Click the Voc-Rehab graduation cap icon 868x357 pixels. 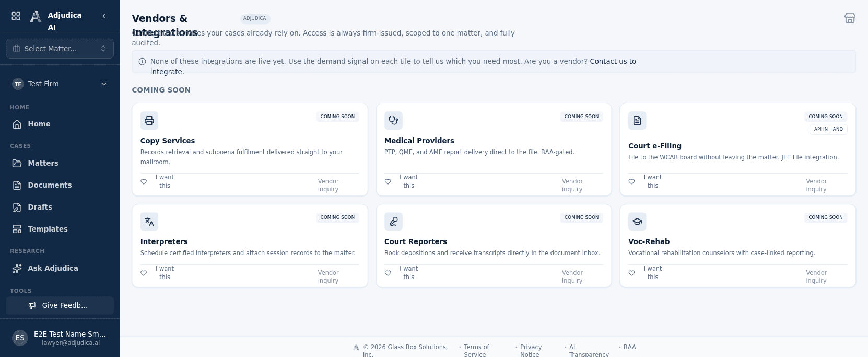[x=637, y=221]
